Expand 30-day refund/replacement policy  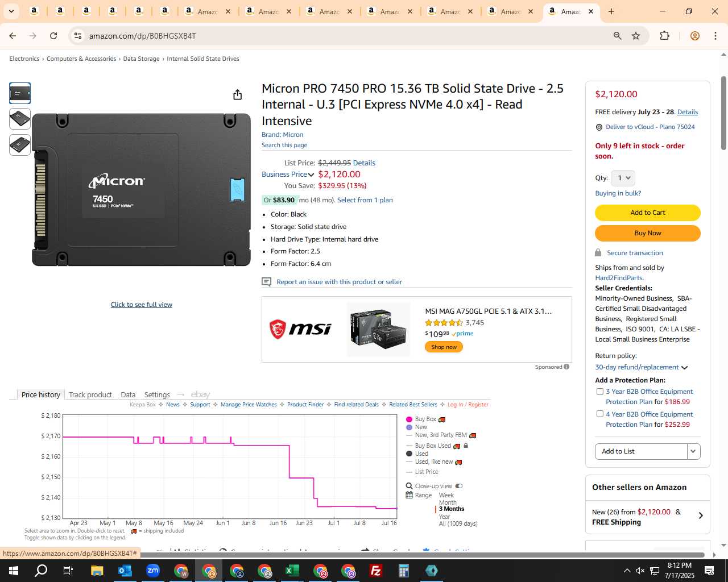[x=684, y=368]
